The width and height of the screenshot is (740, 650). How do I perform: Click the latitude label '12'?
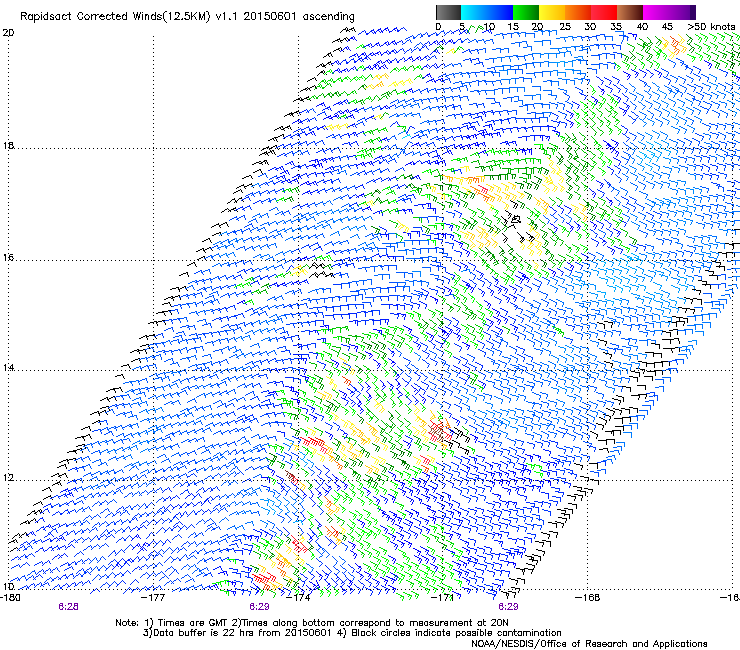pos(8,478)
